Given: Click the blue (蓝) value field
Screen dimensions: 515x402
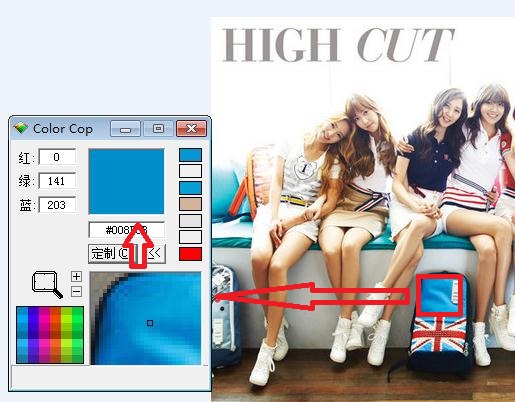Looking at the screenshot, I should point(57,205).
